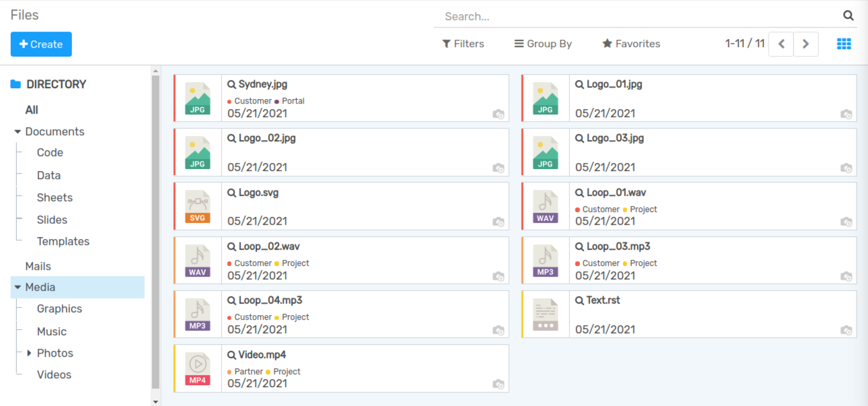Open the Video.mp4 file name
Screen dimensions: 868x406
click(x=262, y=355)
